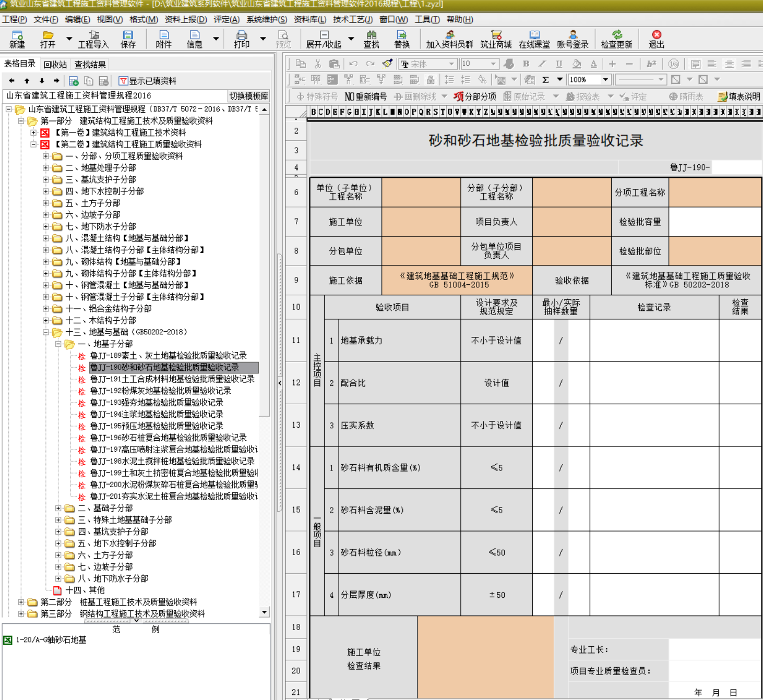Viewport: 763px width, 700px height.
Task: Collapse the 一、地基子分部 tree node
Action: [x=58, y=344]
